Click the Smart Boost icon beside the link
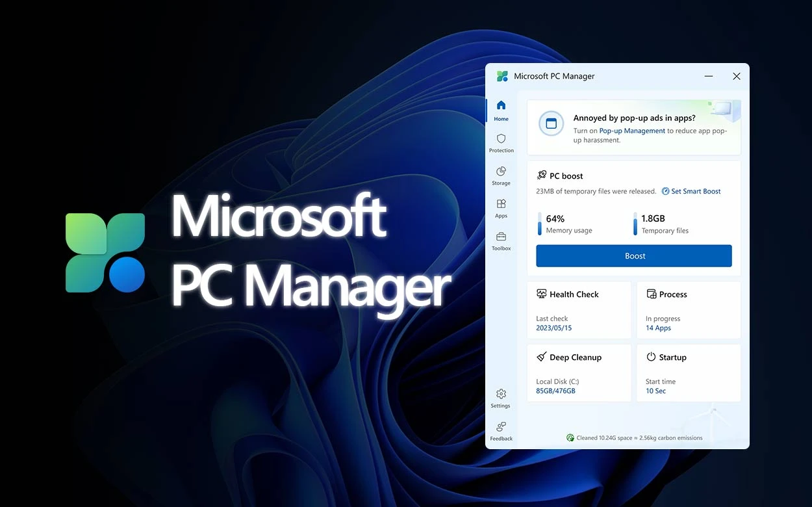 (665, 191)
